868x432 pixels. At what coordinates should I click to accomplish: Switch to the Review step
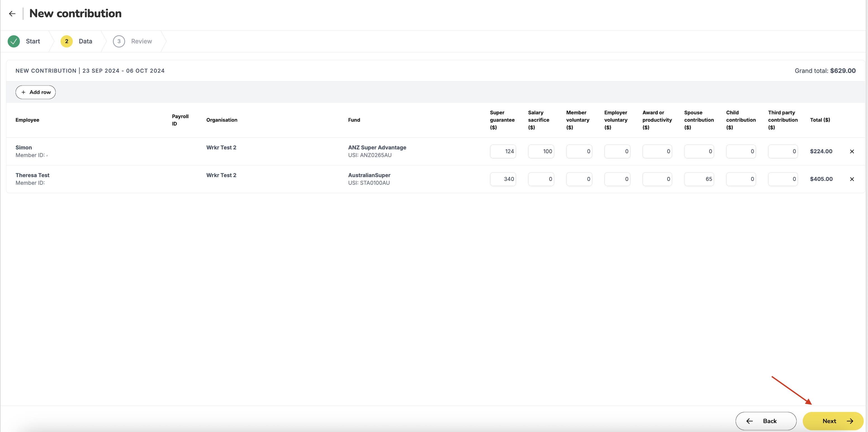[141, 41]
